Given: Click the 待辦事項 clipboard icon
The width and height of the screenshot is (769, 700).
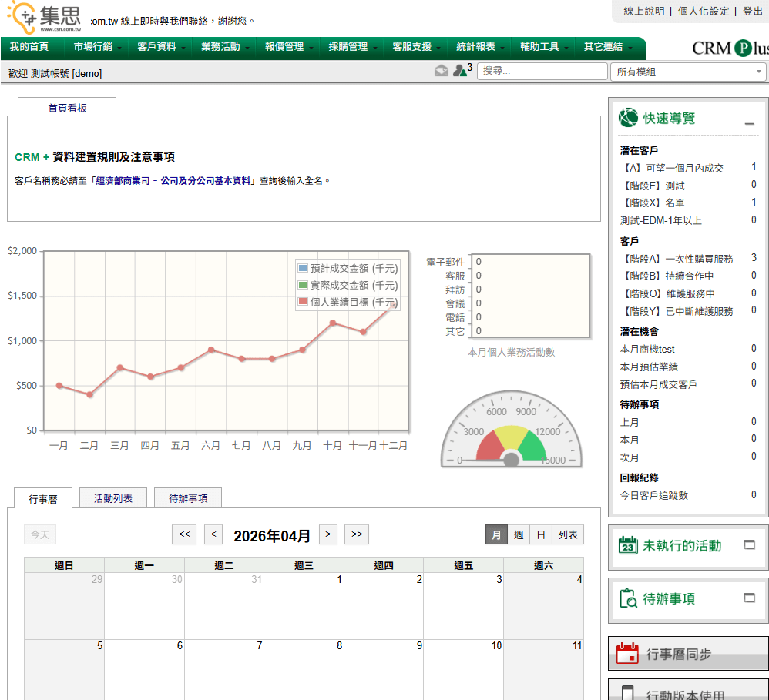Looking at the screenshot, I should click(x=628, y=598).
